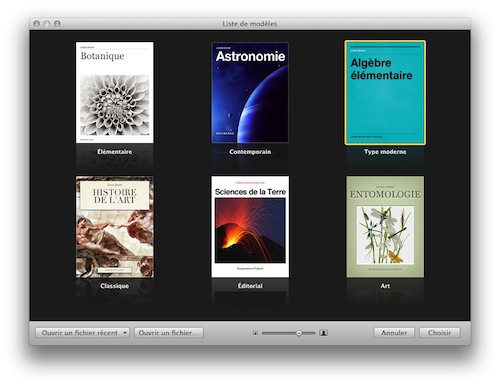The image size is (500, 386).
Task: Close the Liste de modèles window
Action: coord(37,24)
